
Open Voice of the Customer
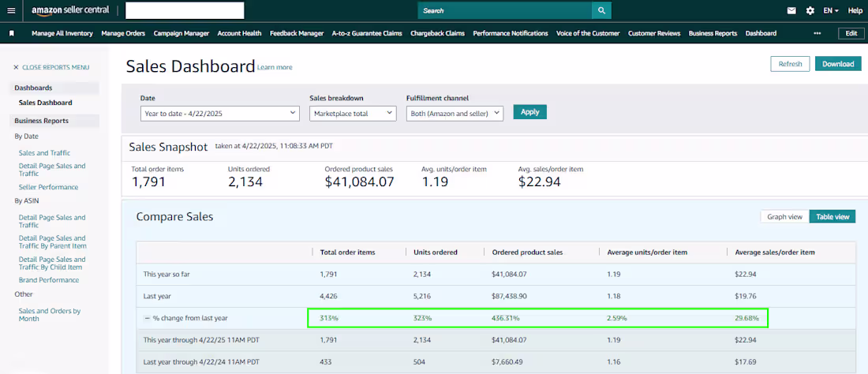[x=588, y=33]
